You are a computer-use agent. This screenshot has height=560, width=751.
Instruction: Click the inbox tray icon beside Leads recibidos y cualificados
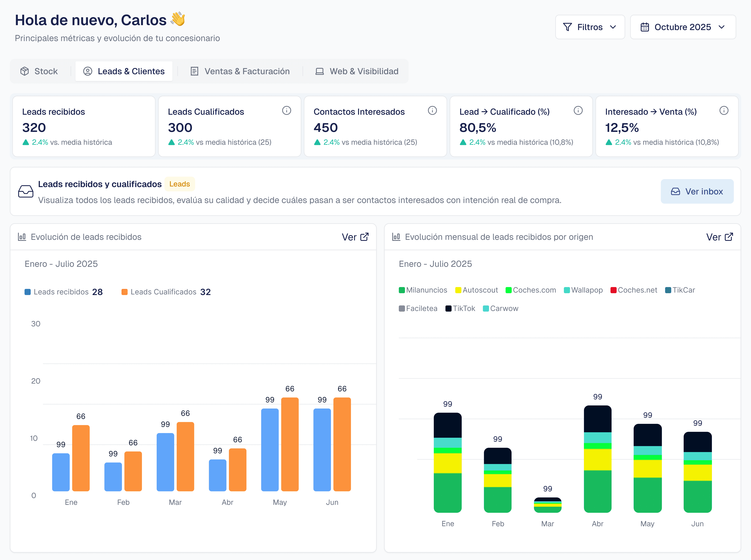(25, 191)
